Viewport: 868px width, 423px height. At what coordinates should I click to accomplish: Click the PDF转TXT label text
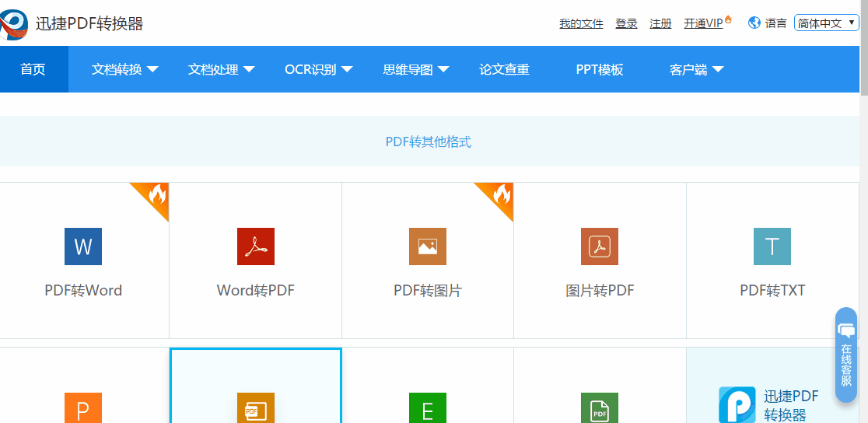click(x=773, y=290)
